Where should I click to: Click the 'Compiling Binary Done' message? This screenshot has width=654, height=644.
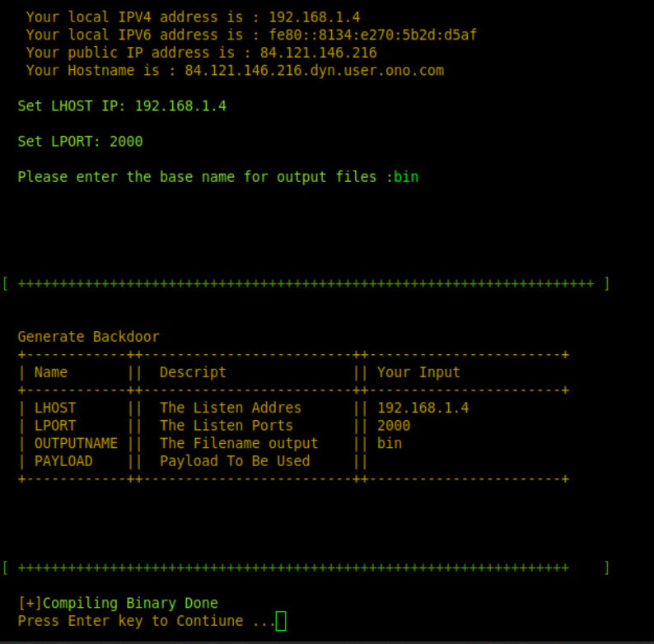pyautogui.click(x=118, y=603)
